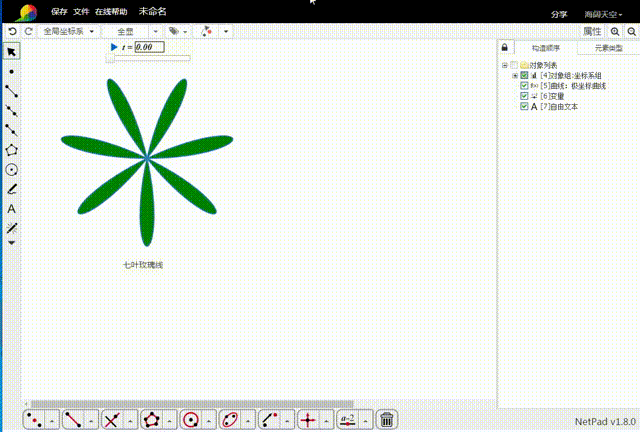Open arrow beside bottom circle tool

click(x=209, y=420)
